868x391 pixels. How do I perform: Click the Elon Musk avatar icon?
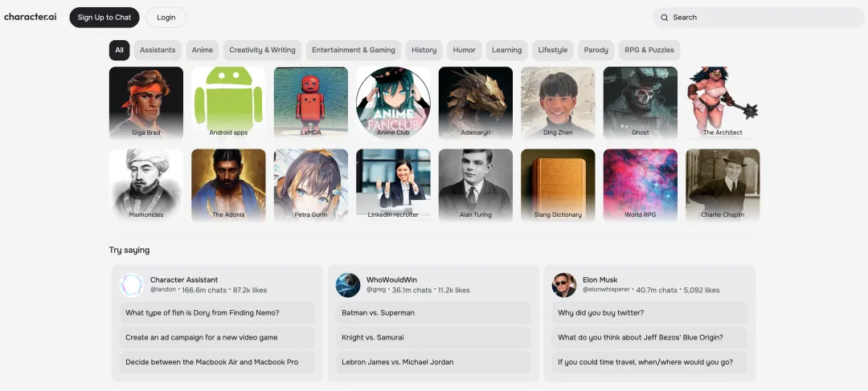564,285
